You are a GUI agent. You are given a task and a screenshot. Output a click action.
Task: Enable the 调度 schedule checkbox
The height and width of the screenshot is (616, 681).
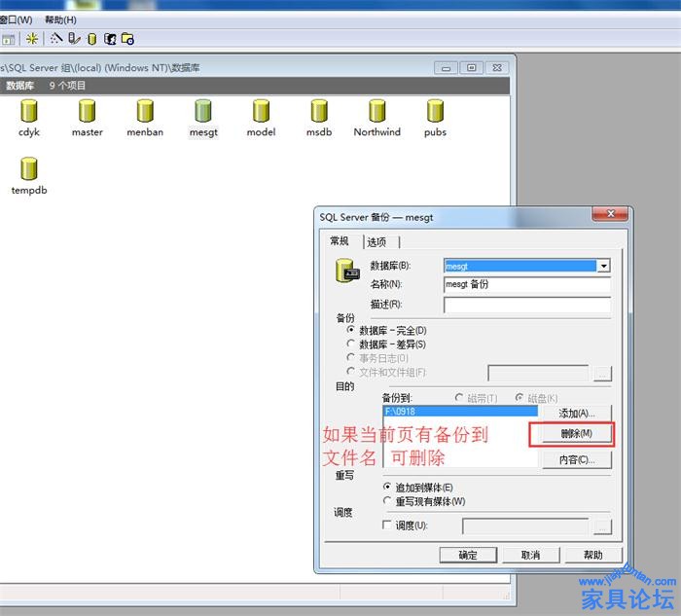point(386,525)
